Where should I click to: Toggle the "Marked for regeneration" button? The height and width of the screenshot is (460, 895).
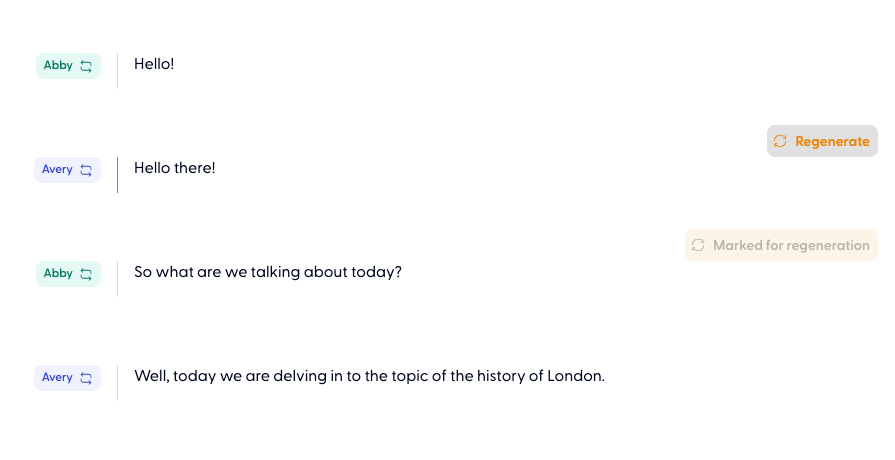point(781,246)
